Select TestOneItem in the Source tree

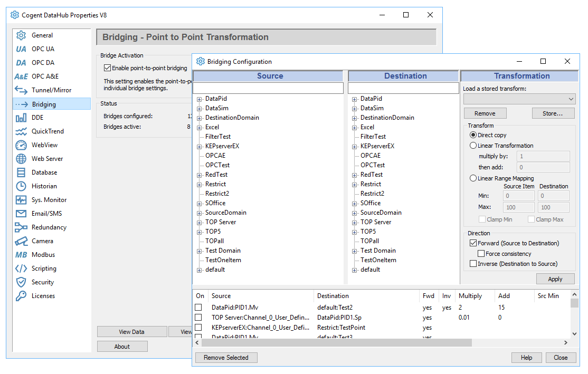223,260
